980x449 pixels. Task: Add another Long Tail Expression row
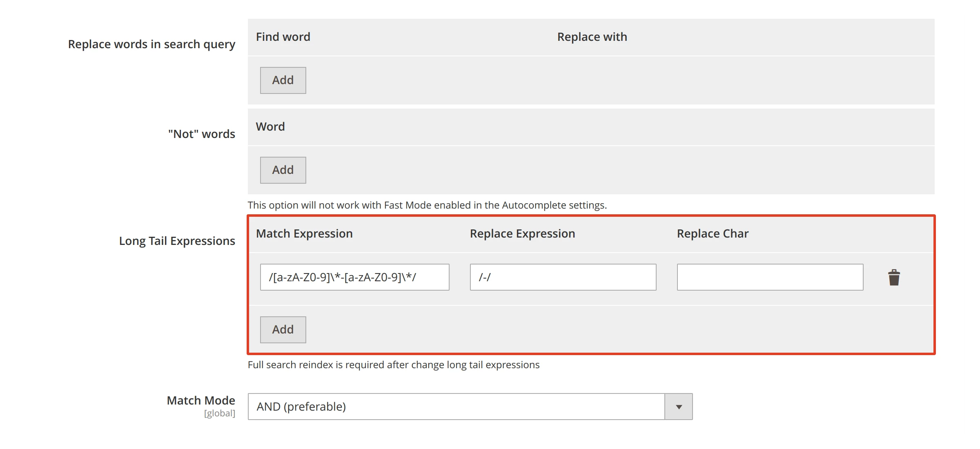[x=283, y=329]
